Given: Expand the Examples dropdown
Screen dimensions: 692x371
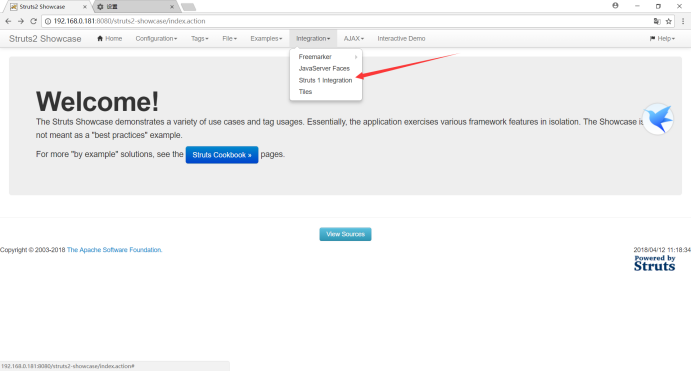Looking at the screenshot, I should [266, 39].
